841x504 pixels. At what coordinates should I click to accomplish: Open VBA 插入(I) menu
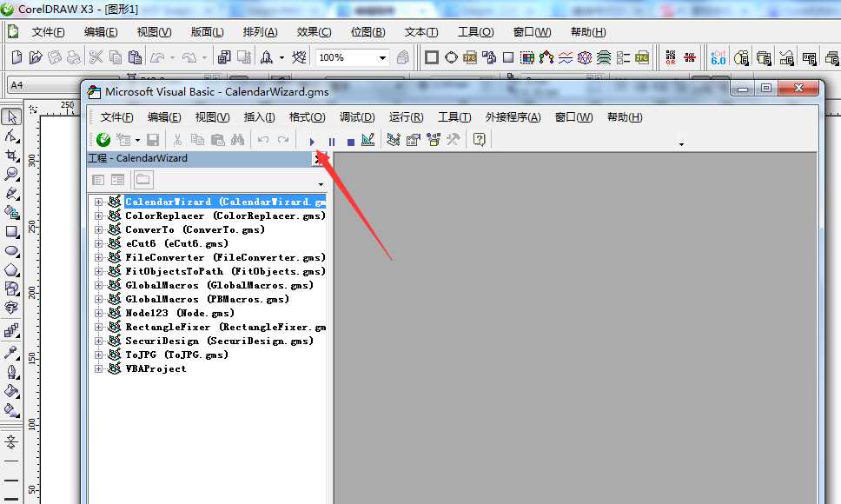(x=259, y=117)
